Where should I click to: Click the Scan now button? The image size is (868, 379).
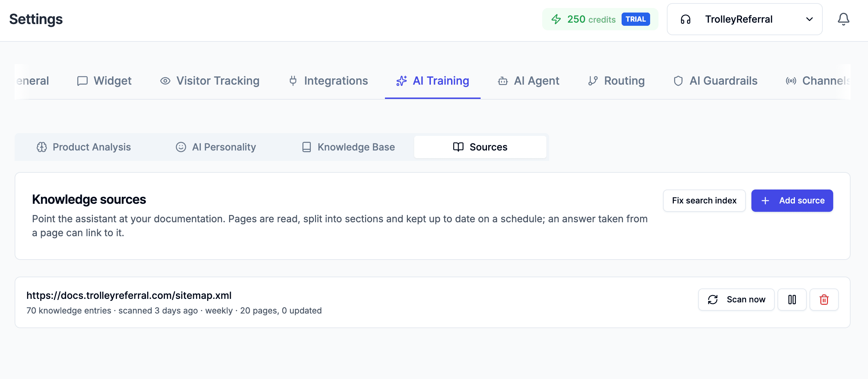pyautogui.click(x=736, y=300)
